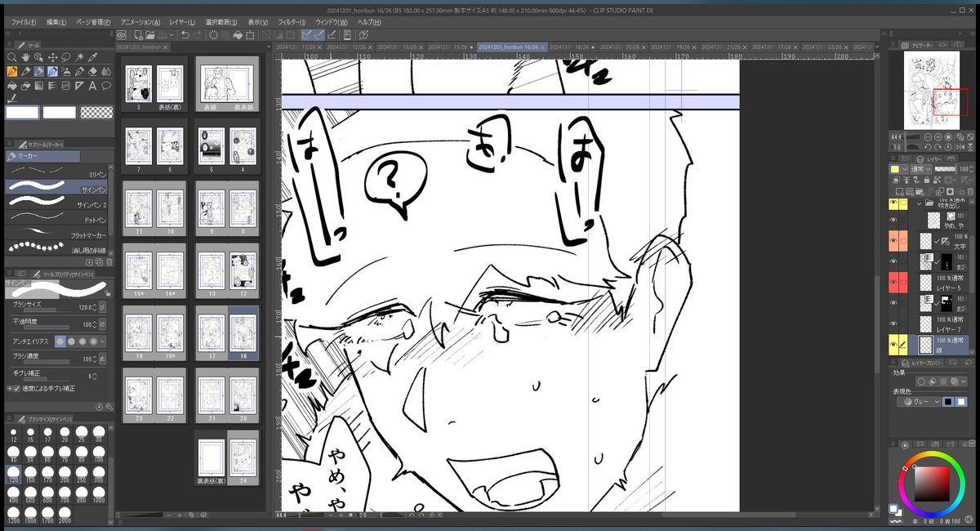Screen dimensions: 980x531
Task: Open the フィルター(I) menu
Action: click(292, 22)
